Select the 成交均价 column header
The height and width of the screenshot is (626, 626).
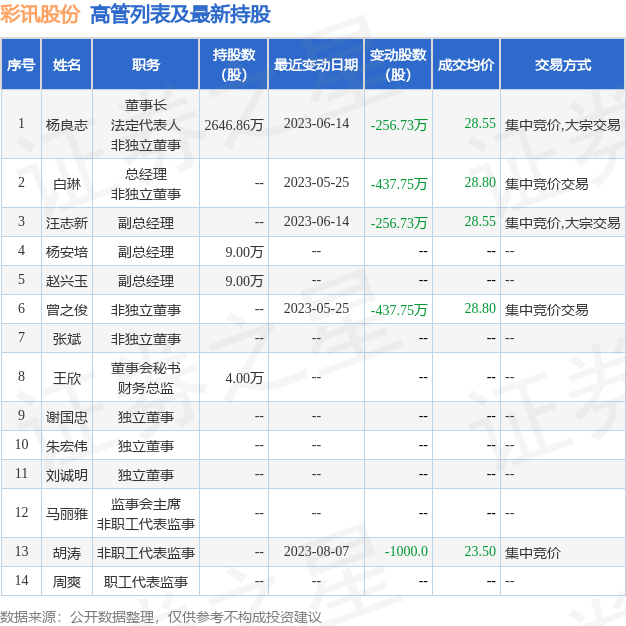pyautogui.click(x=466, y=65)
